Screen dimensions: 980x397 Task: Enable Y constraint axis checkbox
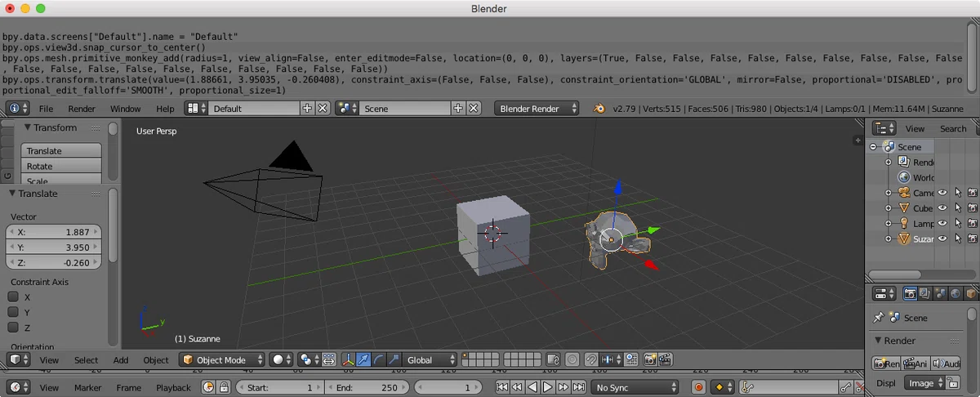point(13,312)
